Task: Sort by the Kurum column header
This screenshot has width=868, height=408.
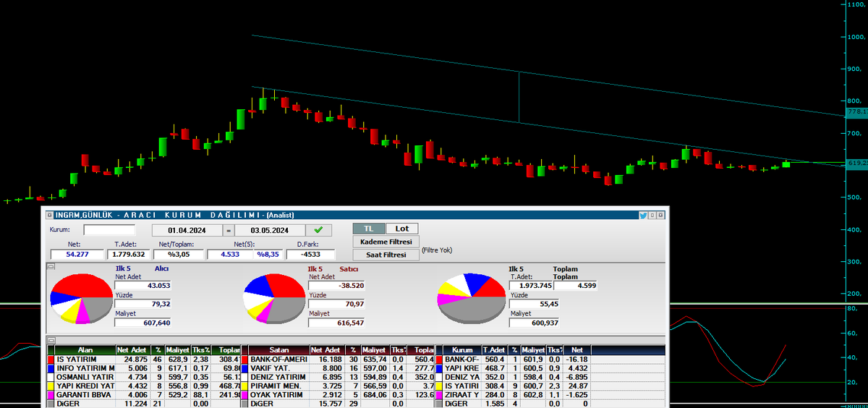Action: coord(462,349)
